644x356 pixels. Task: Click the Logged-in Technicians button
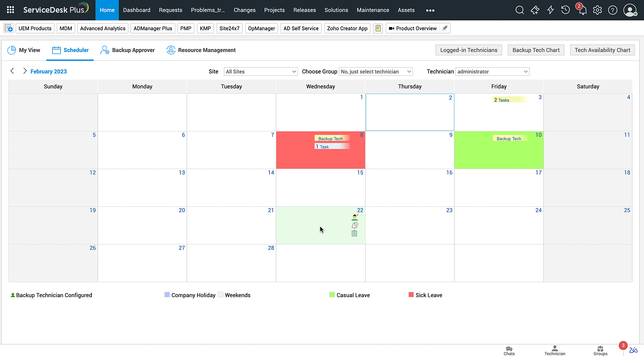tap(469, 50)
